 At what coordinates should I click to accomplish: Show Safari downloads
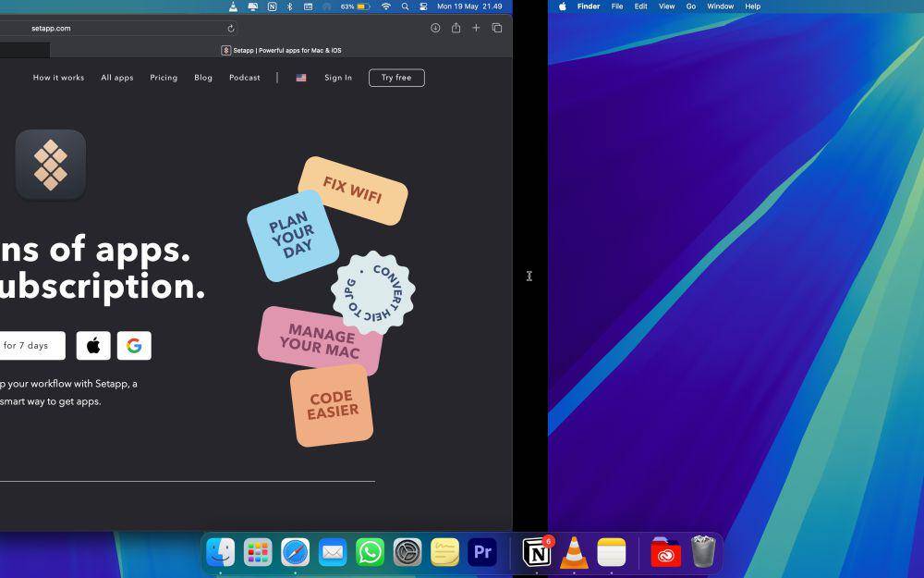435,28
